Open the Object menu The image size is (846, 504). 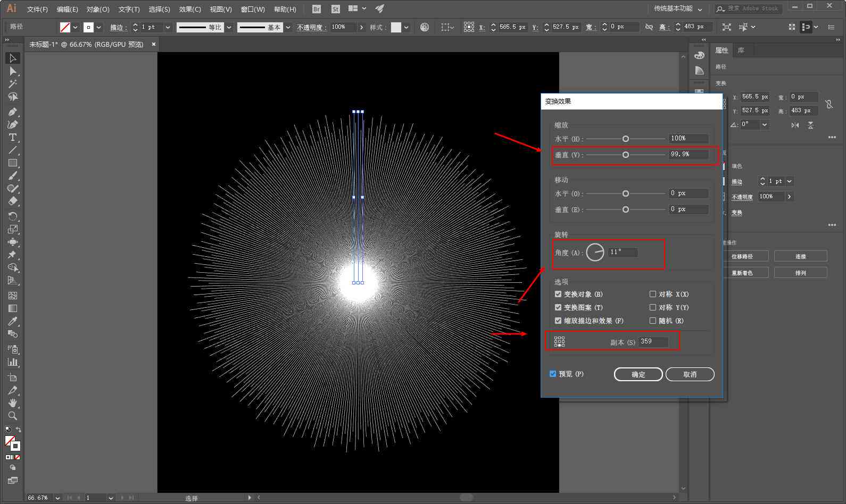pyautogui.click(x=98, y=9)
